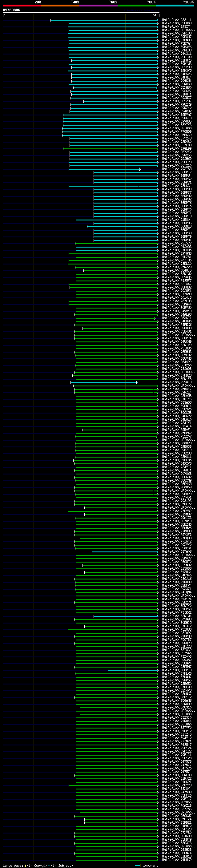Open hit UniRef100_A9P8N7
The height and width of the screenshot is (868, 197).
(177, 37)
